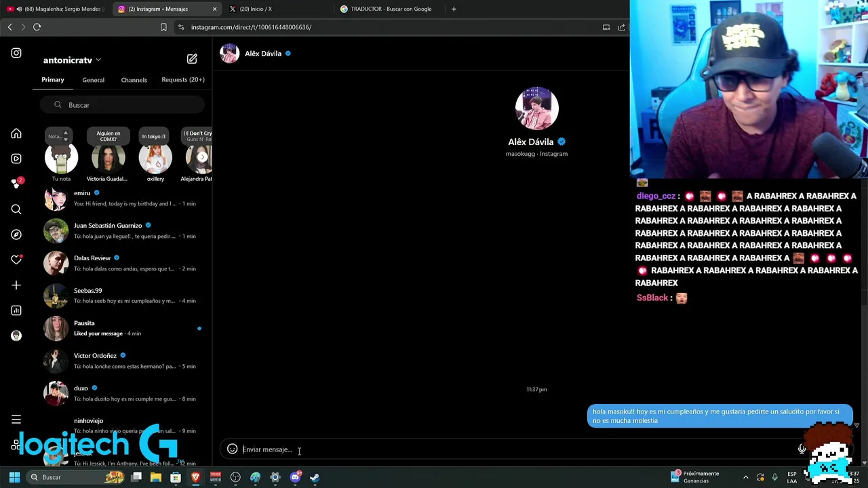Open the emiru conversation

(x=123, y=199)
